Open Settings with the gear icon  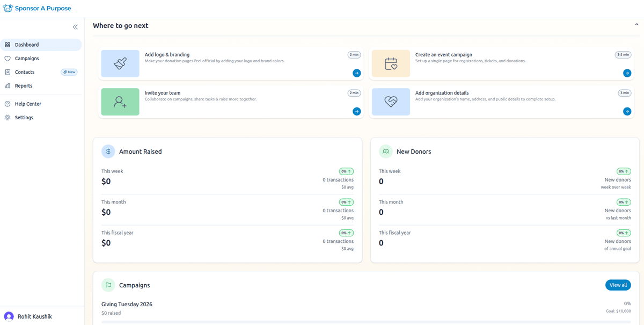tap(6, 117)
